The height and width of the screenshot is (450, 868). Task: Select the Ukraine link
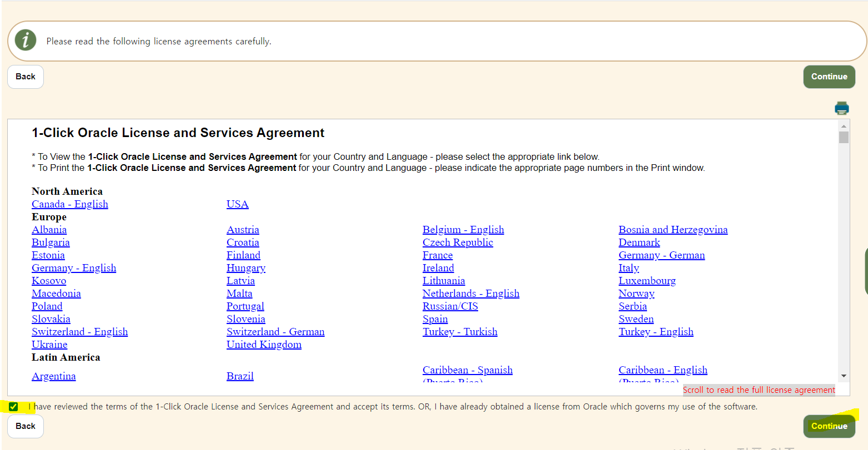(x=49, y=345)
